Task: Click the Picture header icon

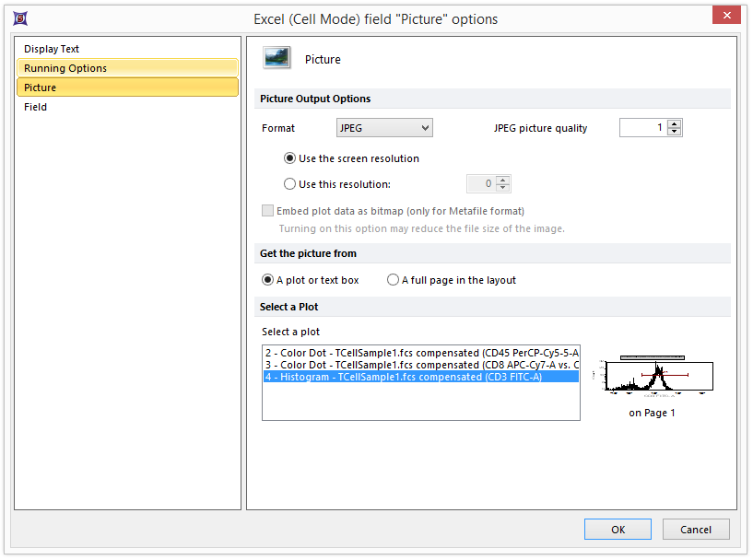Action: [x=276, y=59]
